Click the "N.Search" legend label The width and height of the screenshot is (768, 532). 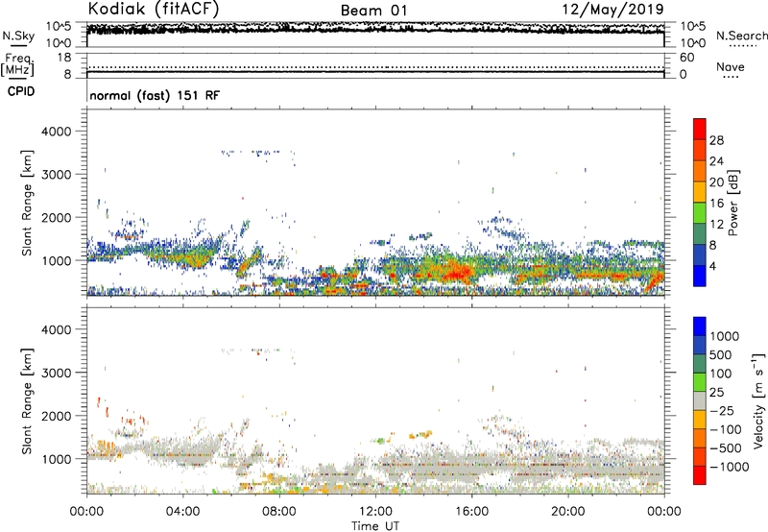741,36
